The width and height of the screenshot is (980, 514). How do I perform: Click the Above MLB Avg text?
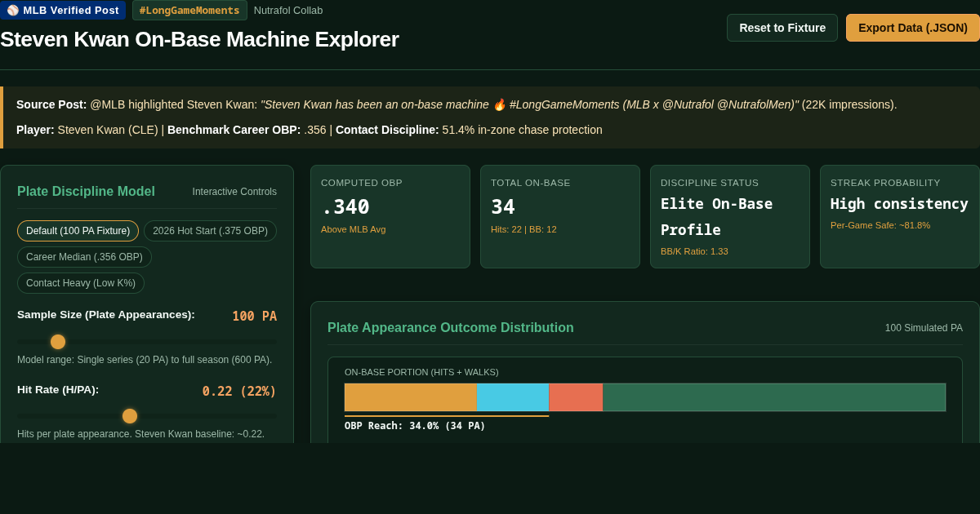[353, 229]
